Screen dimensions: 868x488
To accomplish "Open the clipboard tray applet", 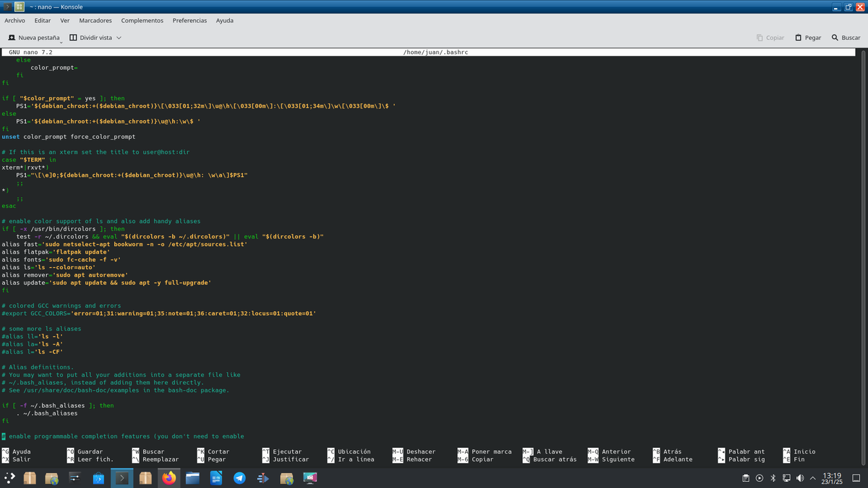I will tap(746, 478).
